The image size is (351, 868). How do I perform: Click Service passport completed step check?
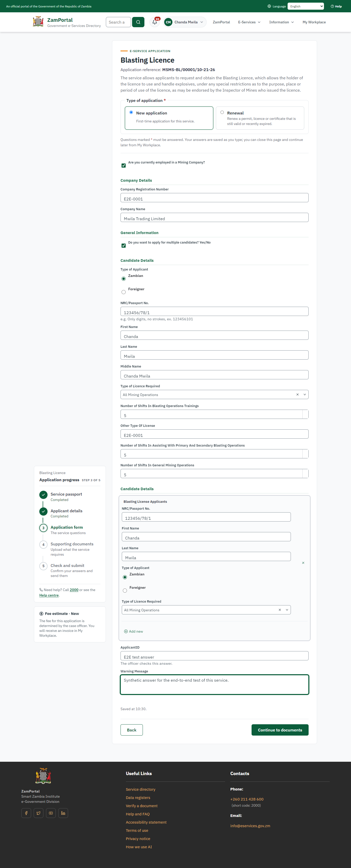(43, 495)
